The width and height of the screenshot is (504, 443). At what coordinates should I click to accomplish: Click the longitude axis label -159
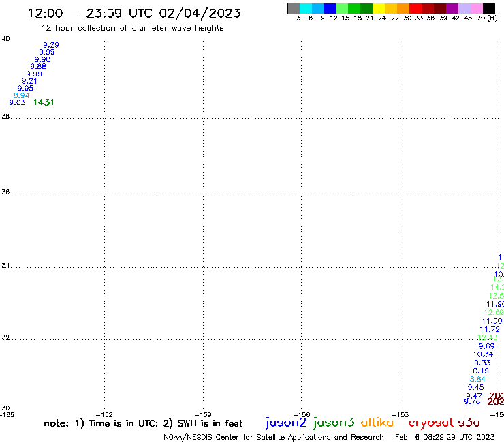click(203, 415)
